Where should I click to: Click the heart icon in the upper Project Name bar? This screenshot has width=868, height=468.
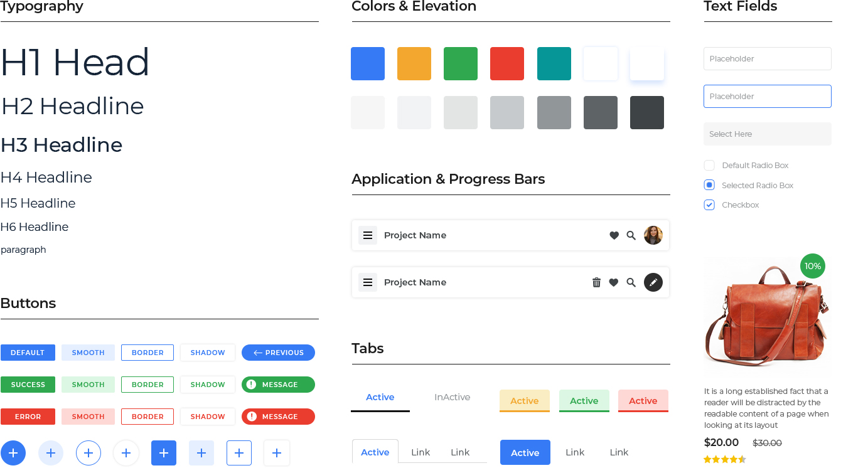tap(614, 235)
